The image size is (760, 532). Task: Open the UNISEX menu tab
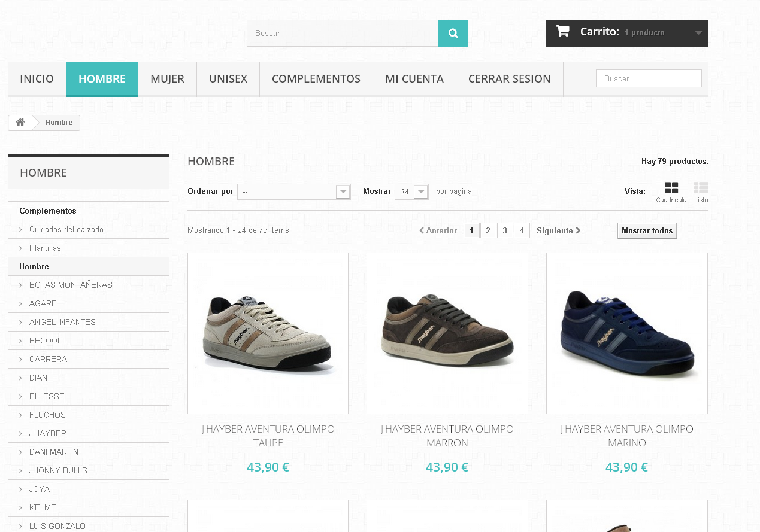[x=228, y=79]
